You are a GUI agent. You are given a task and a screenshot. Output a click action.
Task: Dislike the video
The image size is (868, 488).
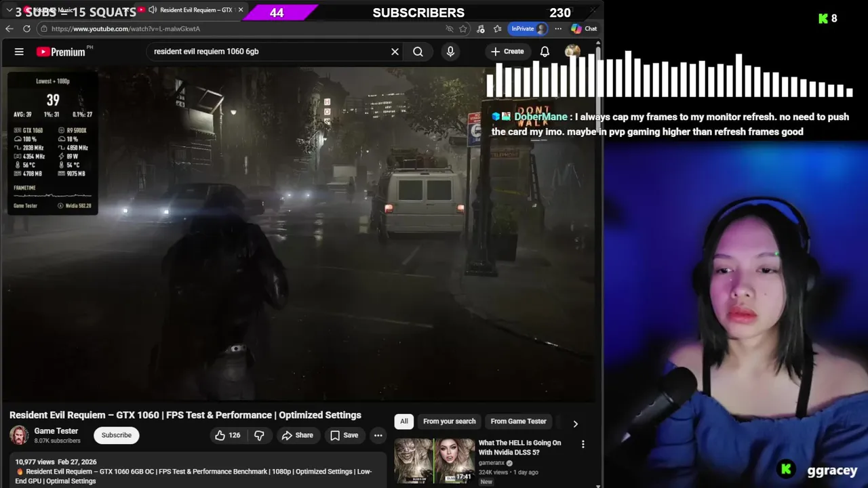(x=259, y=435)
